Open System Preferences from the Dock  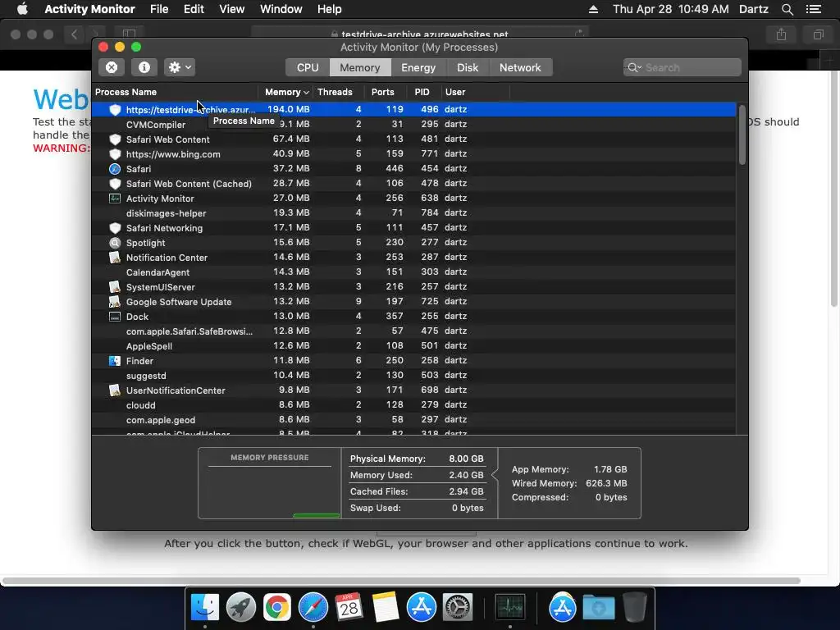pos(457,607)
